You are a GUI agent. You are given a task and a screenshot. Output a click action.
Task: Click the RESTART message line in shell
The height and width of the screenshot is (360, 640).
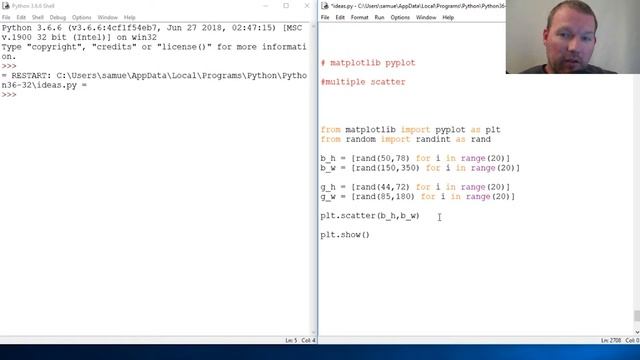coord(154,80)
